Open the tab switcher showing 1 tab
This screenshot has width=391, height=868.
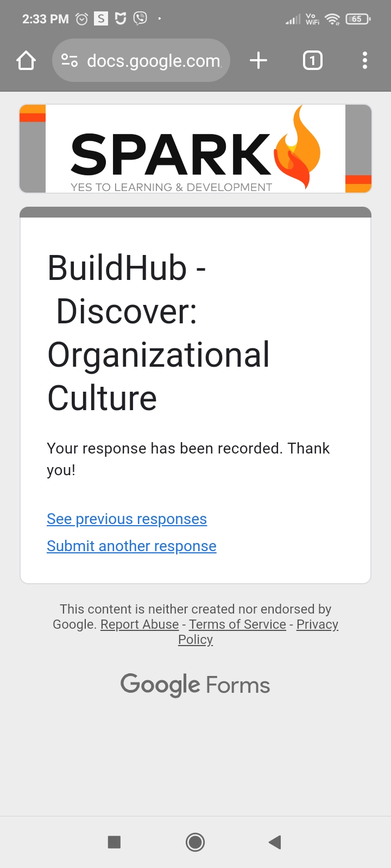pos(312,61)
